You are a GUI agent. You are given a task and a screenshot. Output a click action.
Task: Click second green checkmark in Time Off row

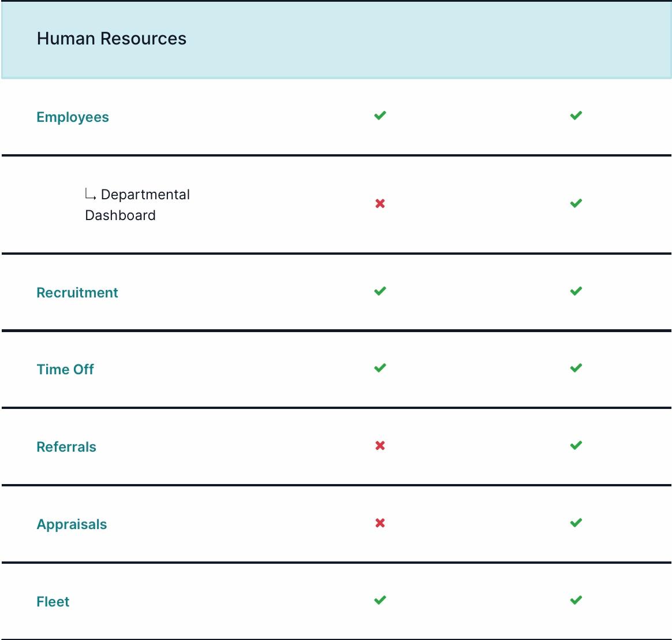click(576, 368)
